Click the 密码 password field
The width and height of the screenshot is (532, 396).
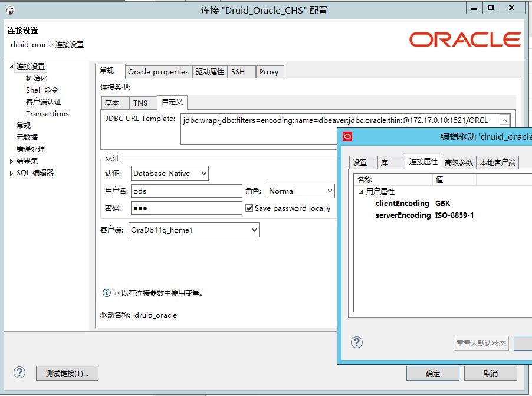coord(186,208)
